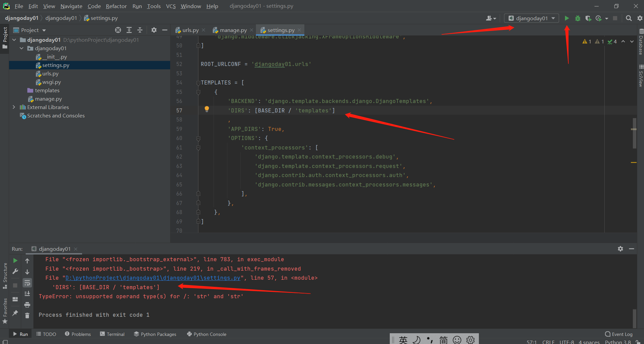This screenshot has height=344, width=644.
Task: Toggle soft-wrap in Run console
Action: pyautogui.click(x=27, y=283)
